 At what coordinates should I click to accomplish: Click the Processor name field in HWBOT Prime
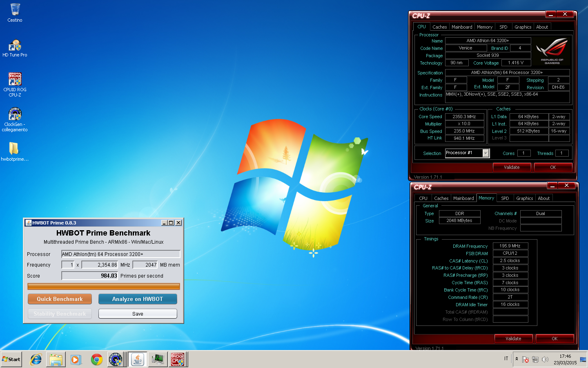tap(120, 254)
